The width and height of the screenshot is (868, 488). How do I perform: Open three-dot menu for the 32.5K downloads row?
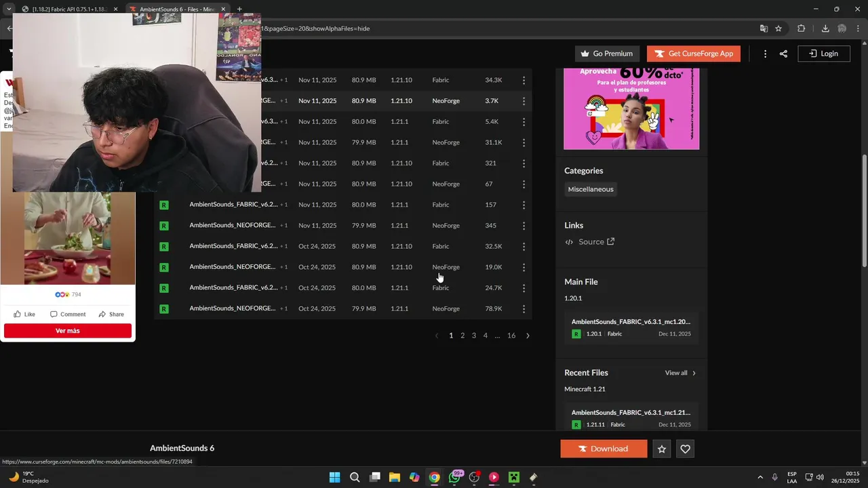[524, 246]
